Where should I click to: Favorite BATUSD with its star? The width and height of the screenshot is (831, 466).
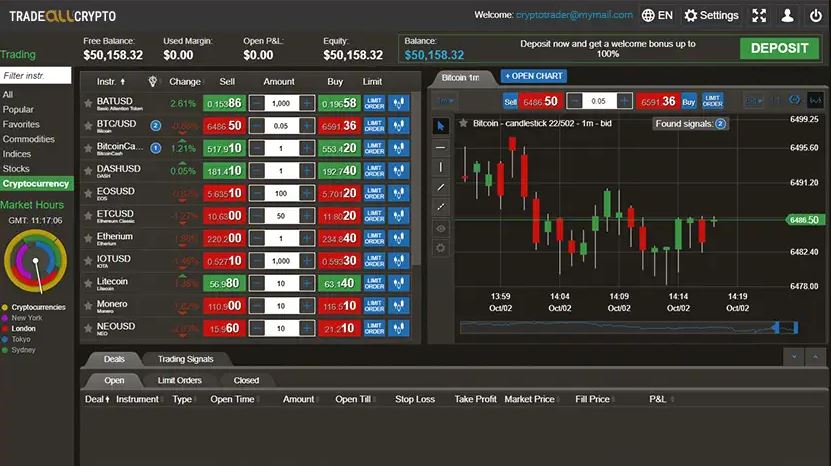pos(88,103)
